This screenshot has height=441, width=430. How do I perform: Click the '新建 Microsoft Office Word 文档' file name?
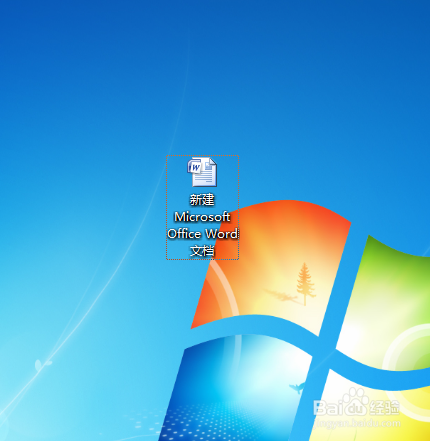(203, 225)
